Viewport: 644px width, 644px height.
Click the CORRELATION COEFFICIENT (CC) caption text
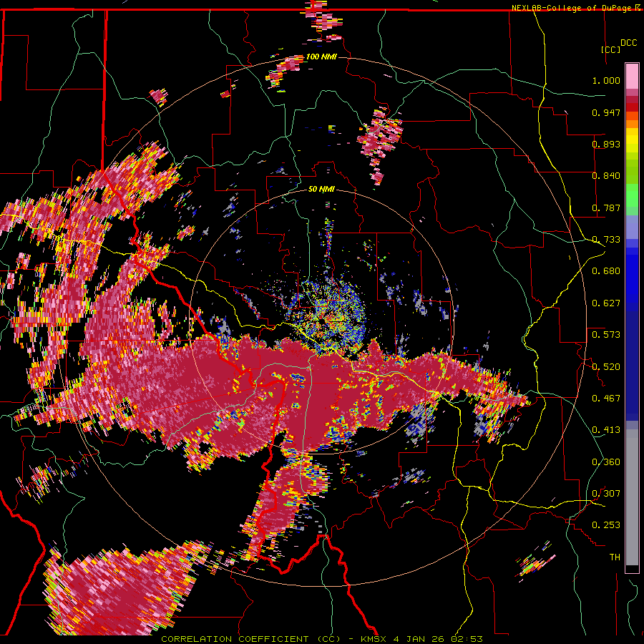pyautogui.click(x=251, y=639)
